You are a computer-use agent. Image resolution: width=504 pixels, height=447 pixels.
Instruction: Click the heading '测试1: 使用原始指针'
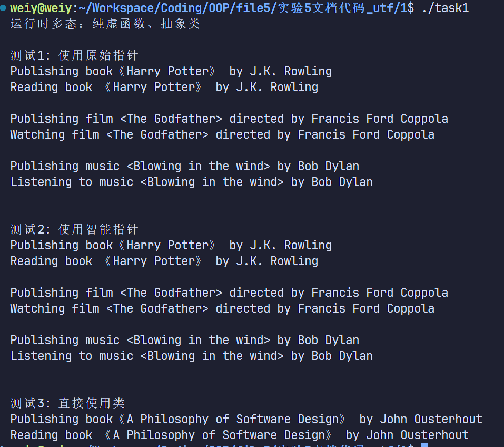pos(74,55)
